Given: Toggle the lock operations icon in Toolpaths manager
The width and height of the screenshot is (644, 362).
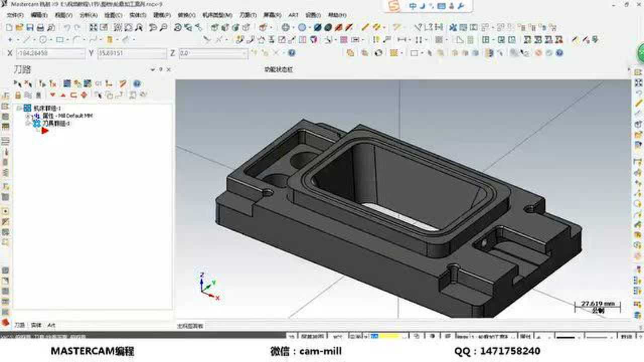Looking at the screenshot, I should pyautogui.click(x=17, y=94).
